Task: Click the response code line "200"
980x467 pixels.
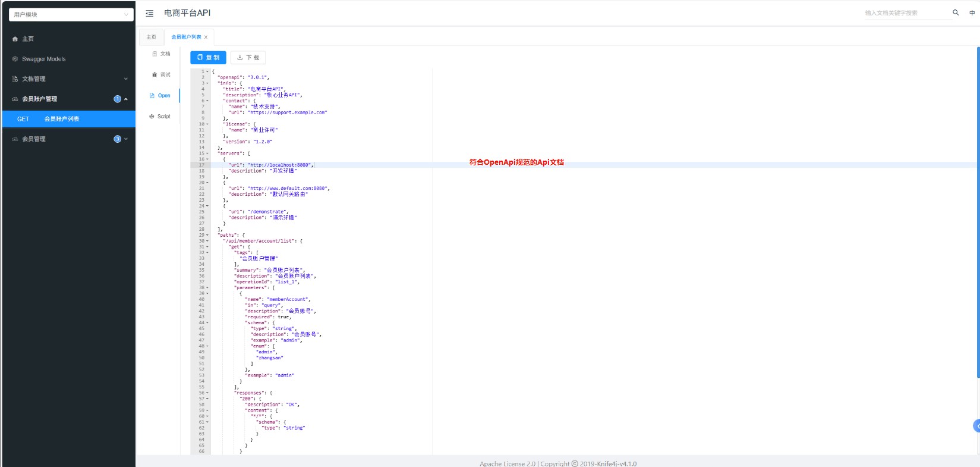Action: coord(250,399)
